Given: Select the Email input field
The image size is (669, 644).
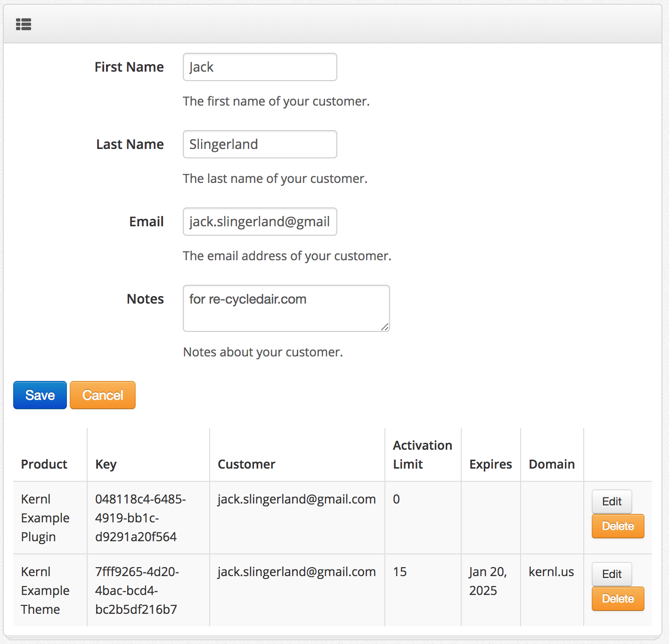Looking at the screenshot, I should tap(260, 222).
